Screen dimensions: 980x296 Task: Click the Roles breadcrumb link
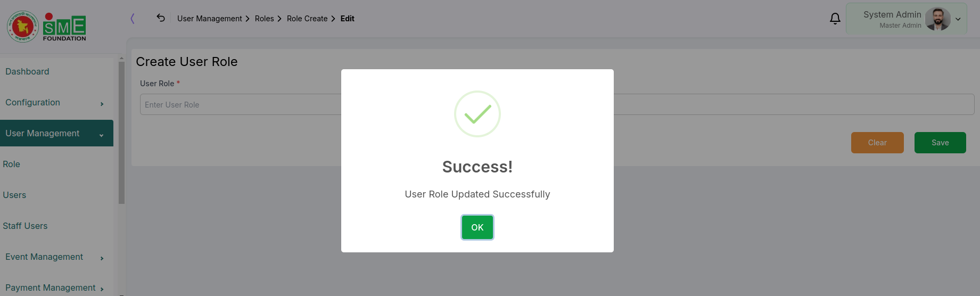click(264, 19)
